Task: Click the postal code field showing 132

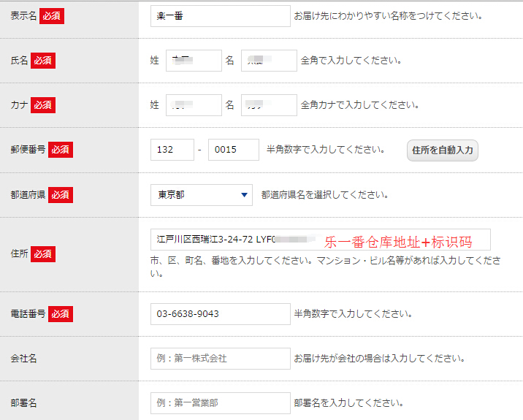Action: point(172,150)
